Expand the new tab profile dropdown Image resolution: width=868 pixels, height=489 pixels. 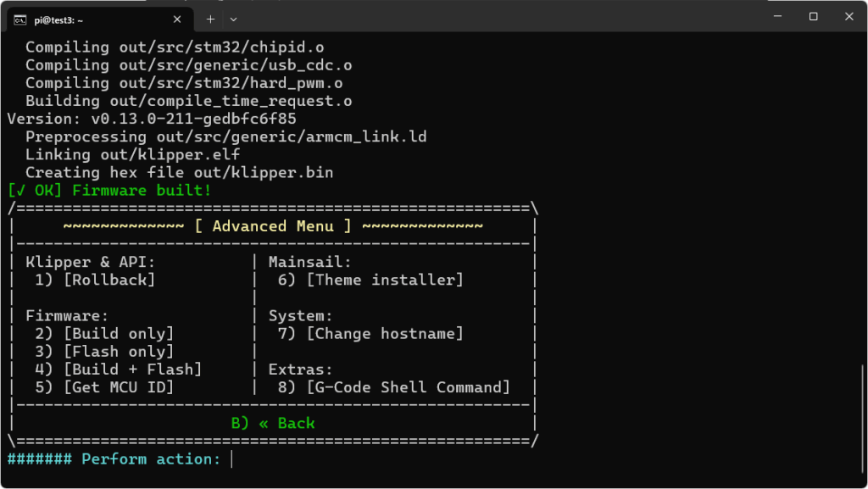coord(234,19)
